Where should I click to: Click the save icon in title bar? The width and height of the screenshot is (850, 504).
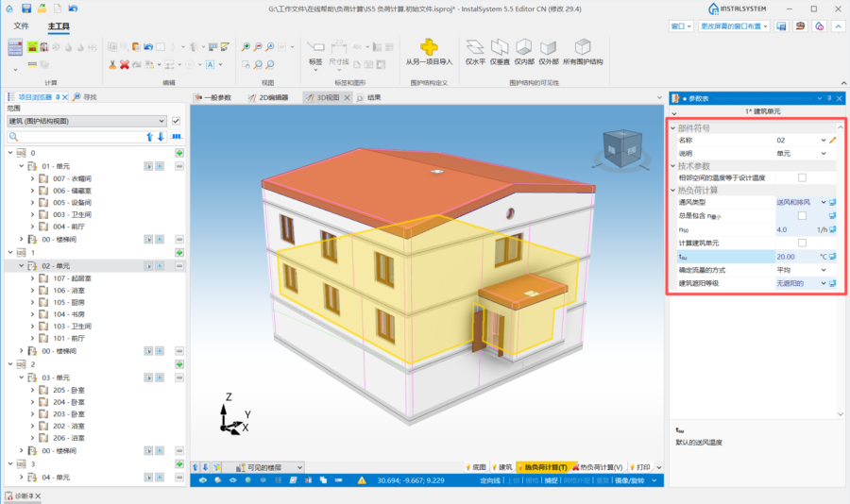[x=25, y=8]
